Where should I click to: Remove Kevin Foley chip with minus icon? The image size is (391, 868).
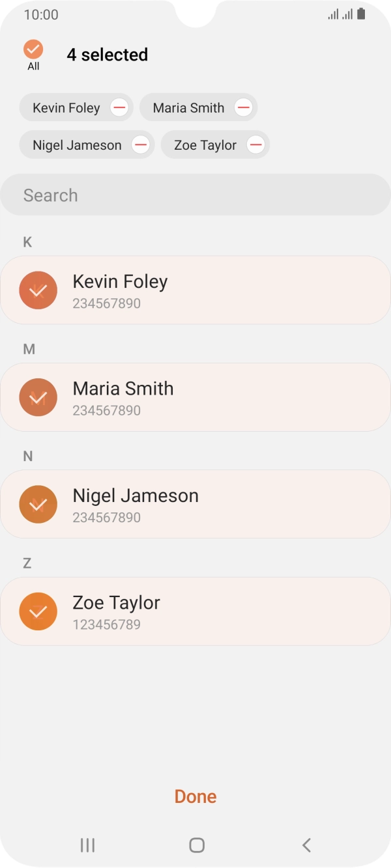click(x=119, y=107)
